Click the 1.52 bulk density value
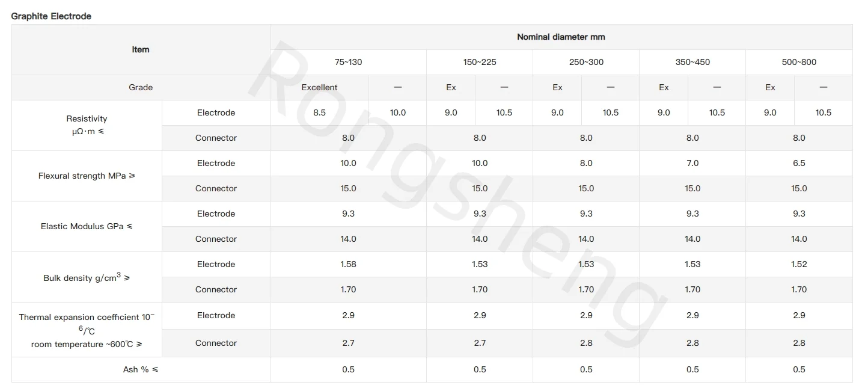This screenshot has height=391, width=868. [x=799, y=264]
